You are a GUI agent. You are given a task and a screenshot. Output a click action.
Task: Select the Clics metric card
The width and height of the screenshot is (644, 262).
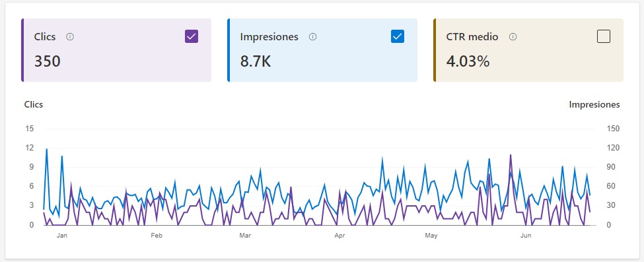point(116,50)
